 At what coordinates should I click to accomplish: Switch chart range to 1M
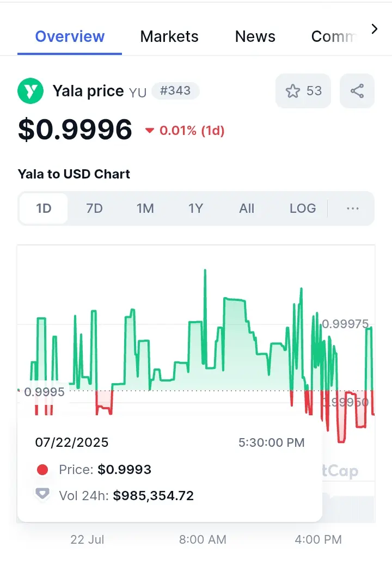(145, 208)
